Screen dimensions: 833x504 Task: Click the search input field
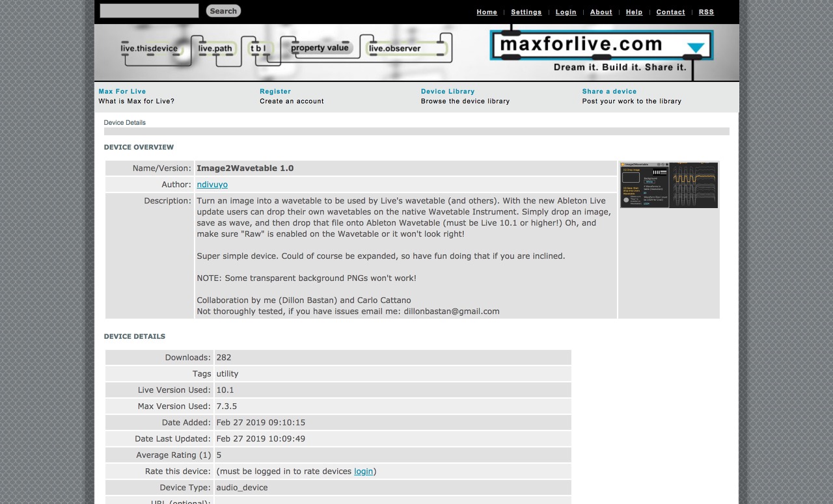[149, 11]
